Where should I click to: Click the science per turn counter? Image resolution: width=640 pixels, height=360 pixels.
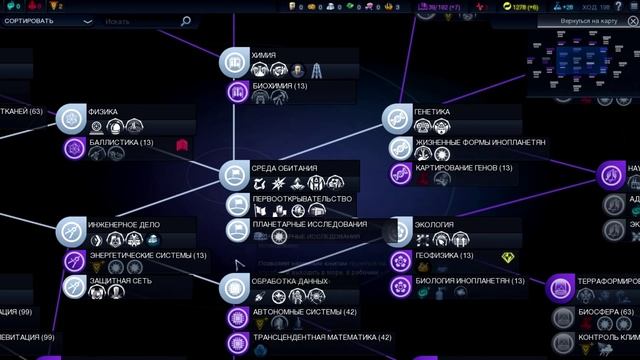point(563,7)
